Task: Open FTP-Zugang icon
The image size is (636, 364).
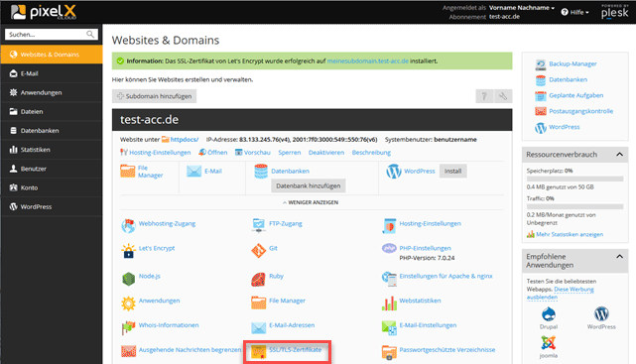Action: click(258, 225)
